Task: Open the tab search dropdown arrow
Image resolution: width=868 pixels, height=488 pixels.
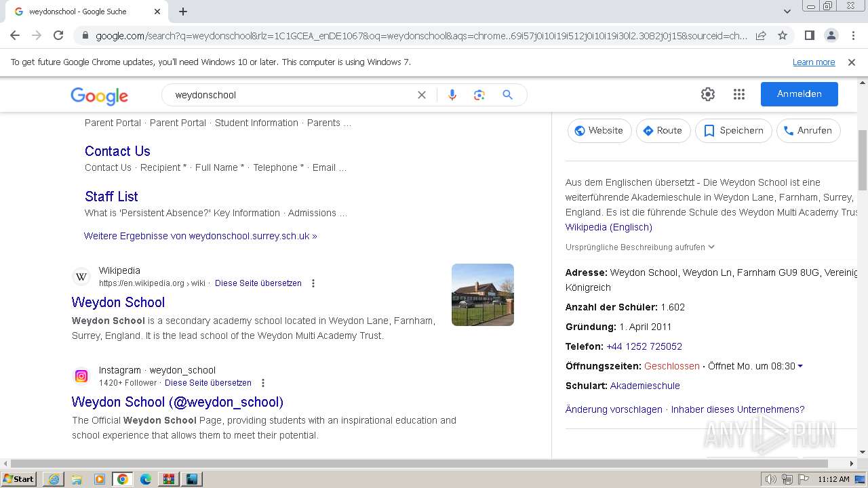Action: click(787, 12)
